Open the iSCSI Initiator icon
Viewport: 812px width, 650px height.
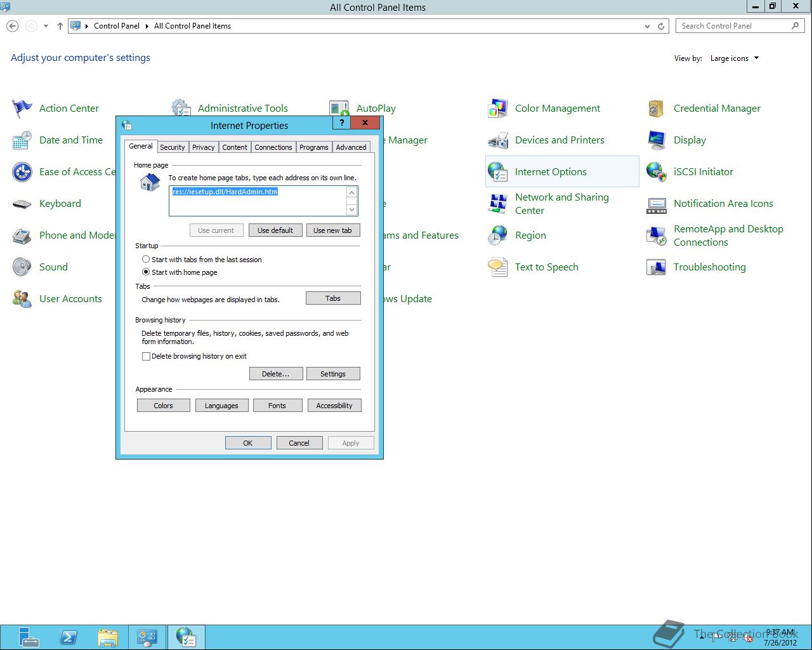[657, 172]
